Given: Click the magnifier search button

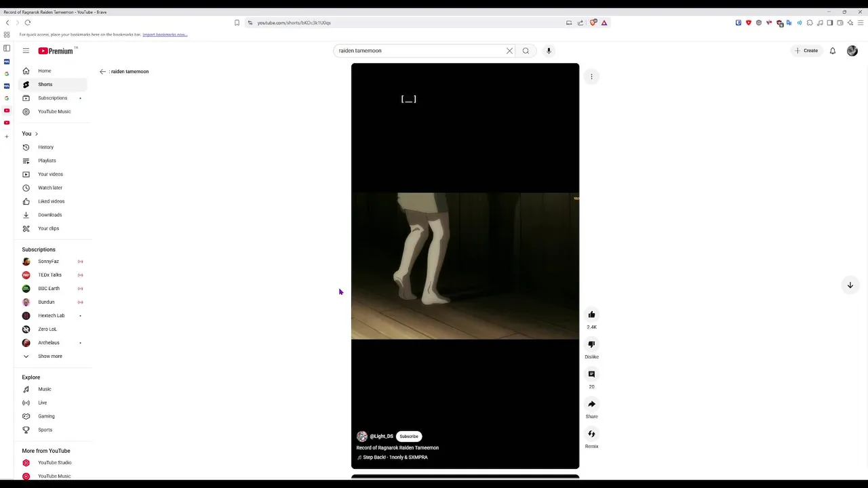Looking at the screenshot, I should tap(526, 51).
